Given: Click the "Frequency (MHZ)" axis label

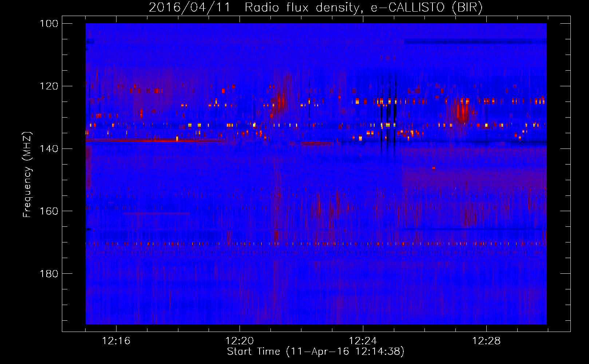Looking at the screenshot, I should click(x=27, y=175).
